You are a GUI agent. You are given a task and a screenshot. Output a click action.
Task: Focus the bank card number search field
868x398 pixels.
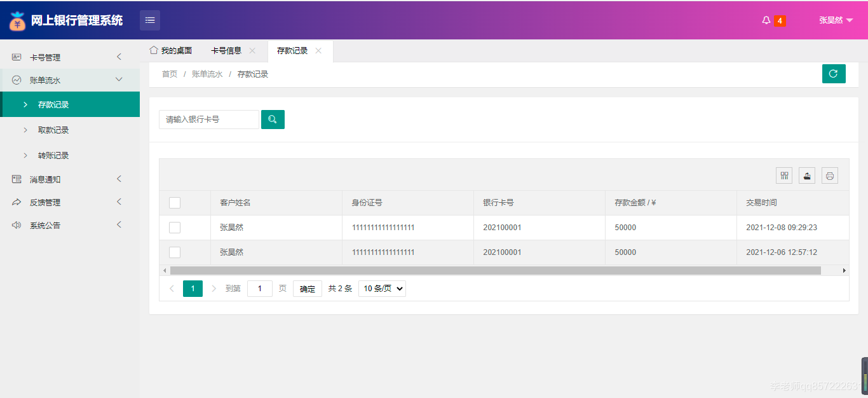209,120
